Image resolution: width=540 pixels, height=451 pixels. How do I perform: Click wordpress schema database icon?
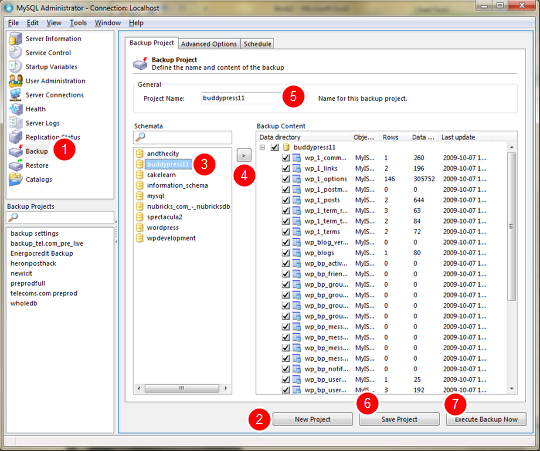point(139,228)
